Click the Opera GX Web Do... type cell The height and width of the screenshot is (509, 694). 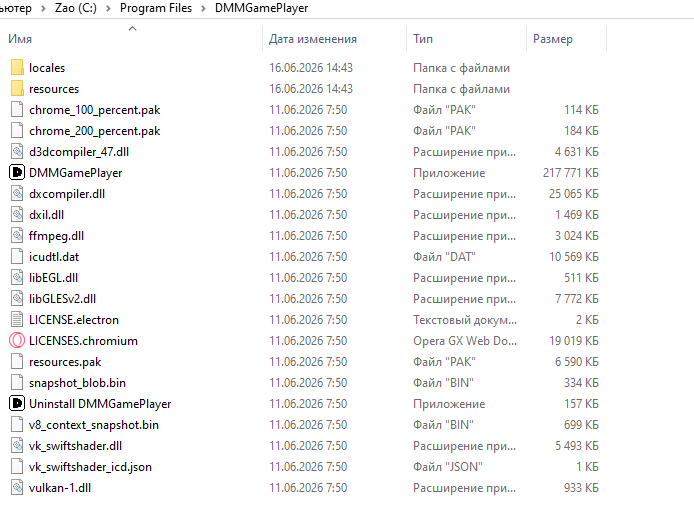click(465, 341)
